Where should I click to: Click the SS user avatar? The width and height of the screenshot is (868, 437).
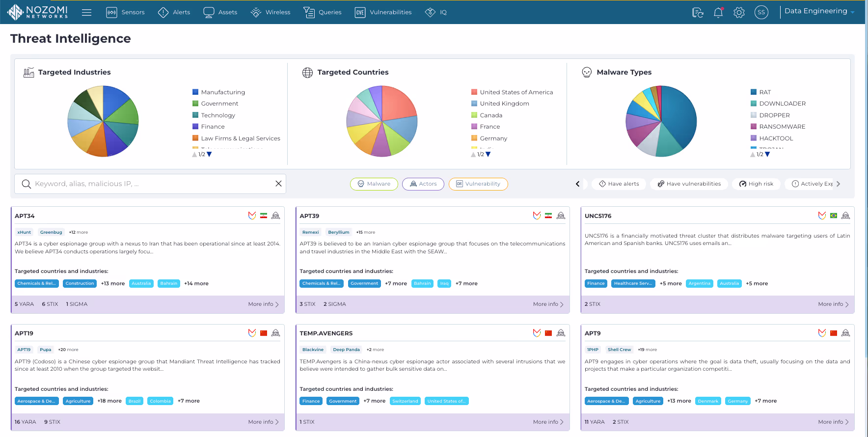(x=761, y=12)
